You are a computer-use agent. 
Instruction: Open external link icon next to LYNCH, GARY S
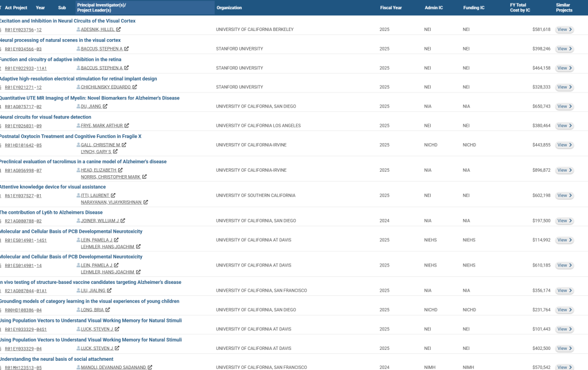[115, 152]
